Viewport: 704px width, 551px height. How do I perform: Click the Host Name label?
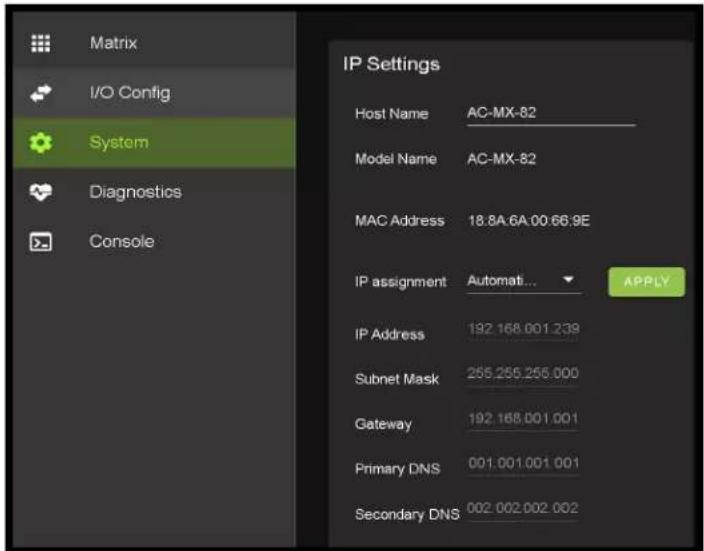coord(392,114)
